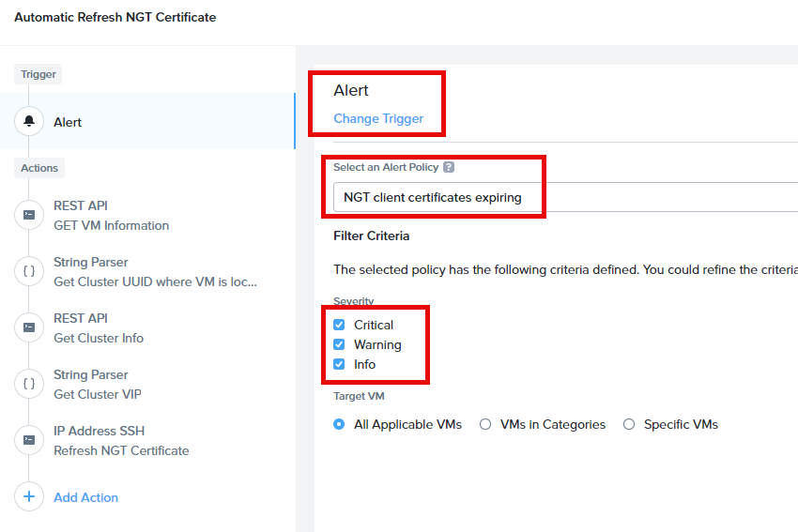Select the All Applicable VMs radio button
This screenshot has height=532, width=798.
click(x=339, y=424)
